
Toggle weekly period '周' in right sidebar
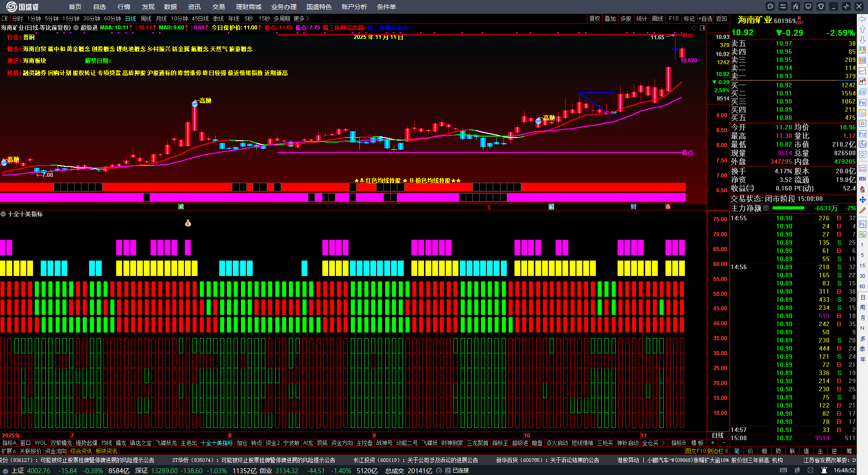click(x=863, y=308)
